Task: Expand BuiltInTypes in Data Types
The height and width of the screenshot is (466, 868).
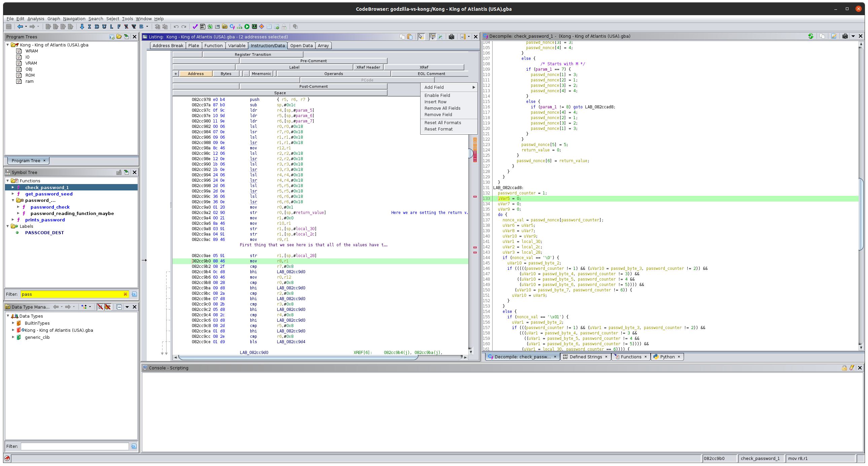Action: (13, 323)
